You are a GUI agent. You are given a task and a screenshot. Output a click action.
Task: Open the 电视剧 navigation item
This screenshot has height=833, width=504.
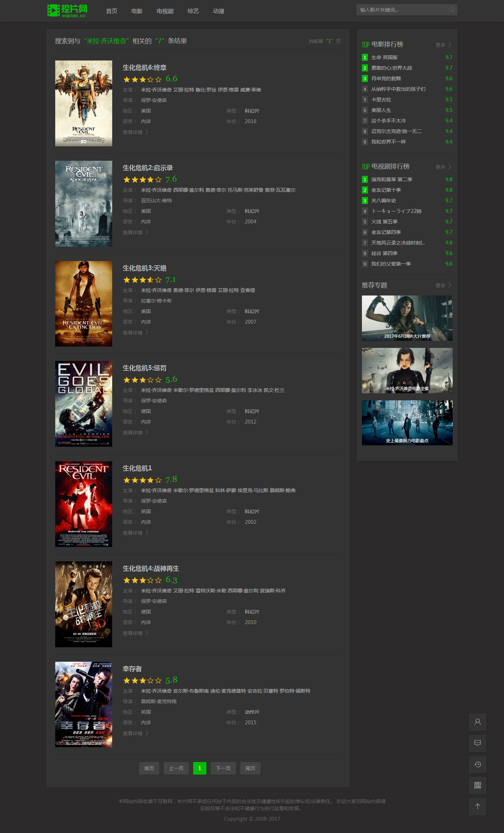coord(165,11)
